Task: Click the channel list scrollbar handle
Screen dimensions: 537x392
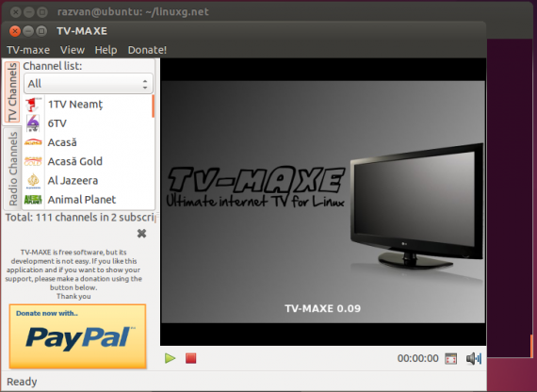Action: (153, 106)
